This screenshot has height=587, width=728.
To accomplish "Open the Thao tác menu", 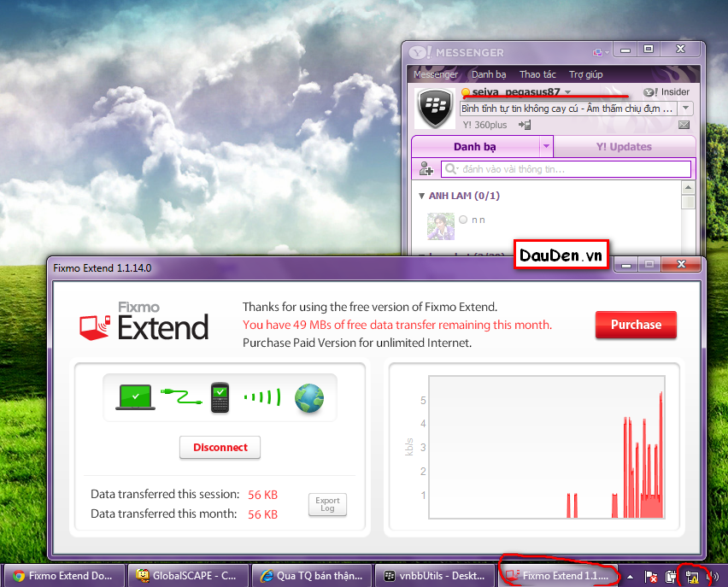I will (x=537, y=74).
